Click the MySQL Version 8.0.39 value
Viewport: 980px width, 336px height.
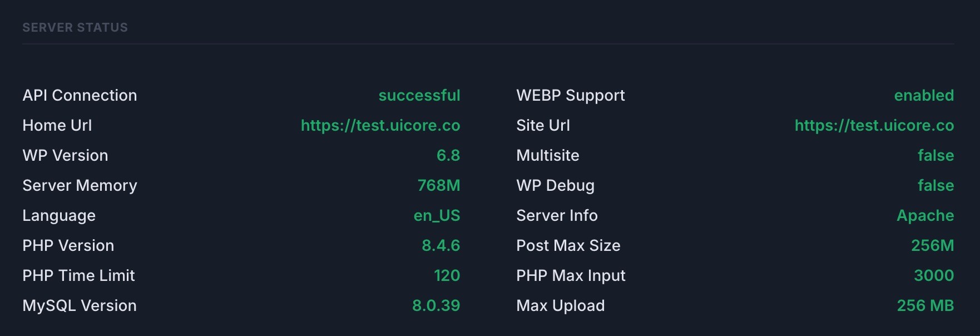click(x=436, y=305)
